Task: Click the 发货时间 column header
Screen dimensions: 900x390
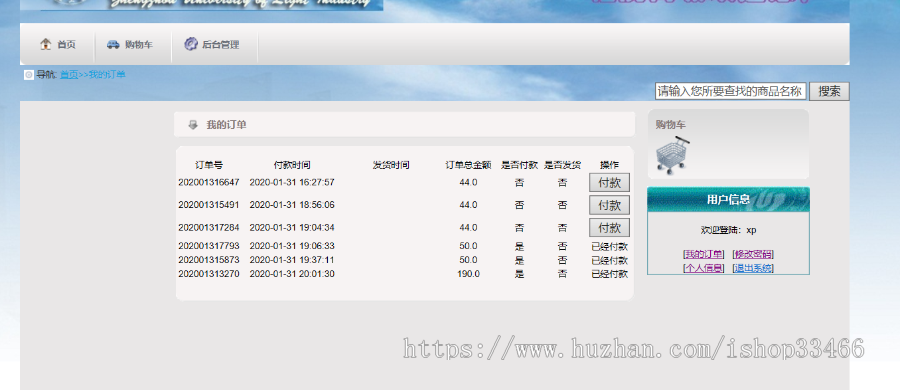Action: (x=391, y=165)
